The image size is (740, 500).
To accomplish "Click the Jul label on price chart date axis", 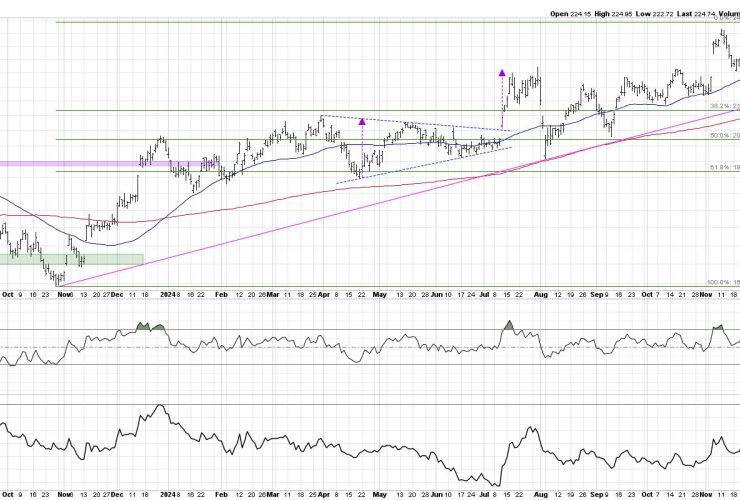I will (x=484, y=295).
